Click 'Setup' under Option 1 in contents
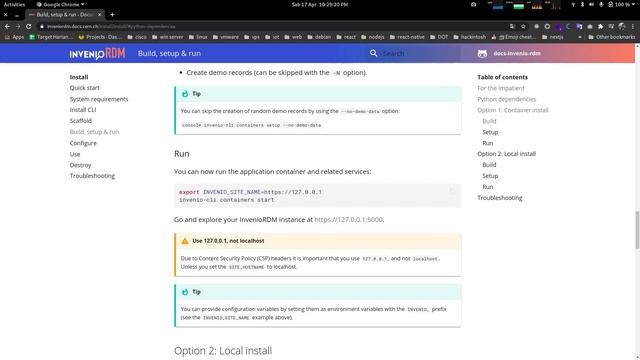The width and height of the screenshot is (640, 360). [x=490, y=132]
